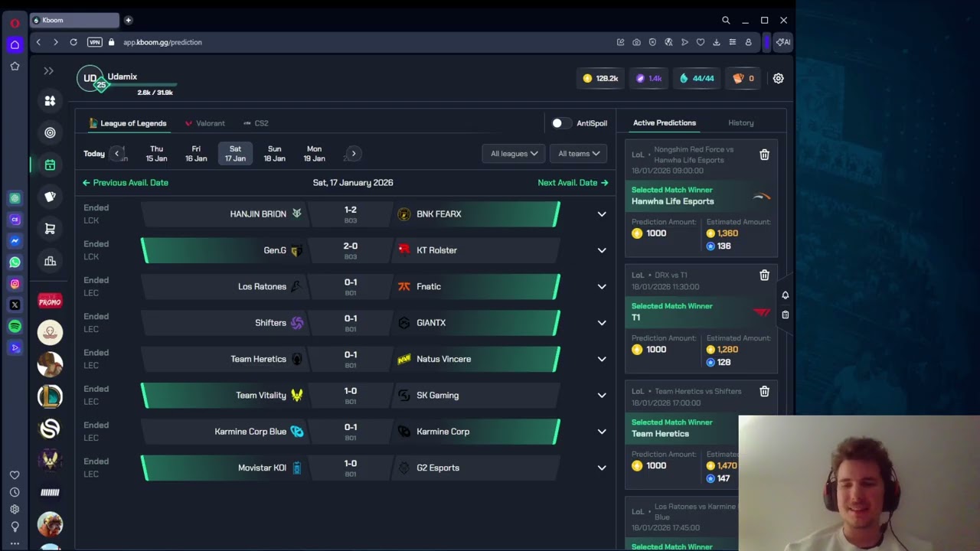Viewport: 980px width, 551px height.
Task: Open X (Twitter) in the Opera sidebar
Action: tap(15, 305)
